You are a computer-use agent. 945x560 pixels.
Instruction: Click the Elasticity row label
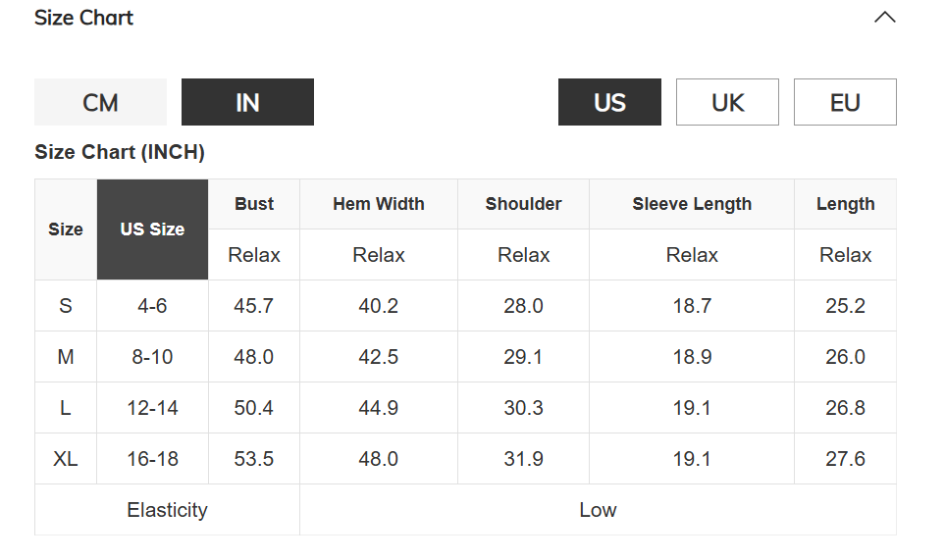click(x=167, y=510)
